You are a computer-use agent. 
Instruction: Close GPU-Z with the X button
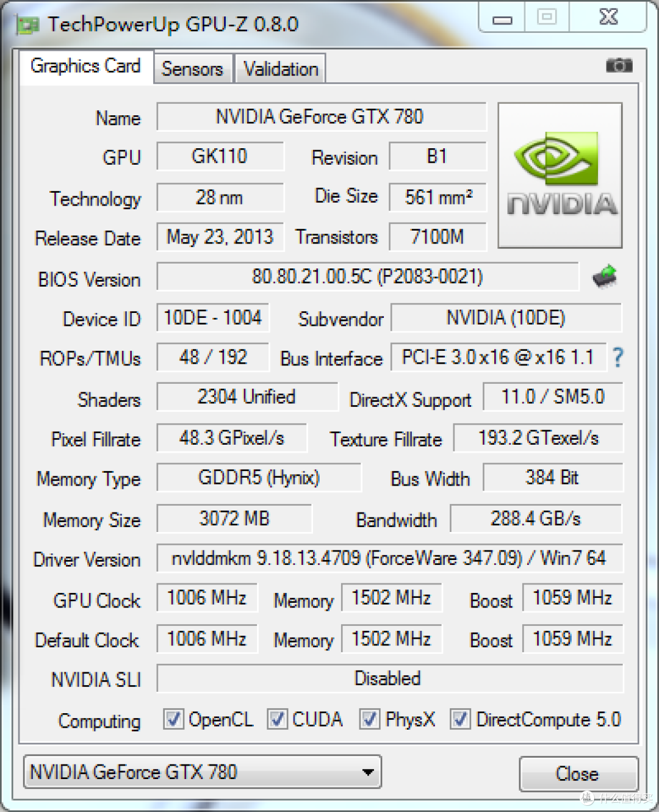608,18
